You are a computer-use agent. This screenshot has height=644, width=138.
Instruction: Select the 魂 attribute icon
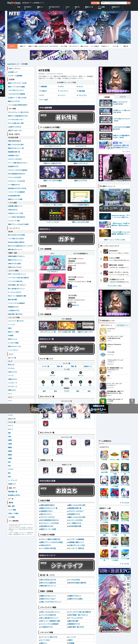click(x=71, y=382)
